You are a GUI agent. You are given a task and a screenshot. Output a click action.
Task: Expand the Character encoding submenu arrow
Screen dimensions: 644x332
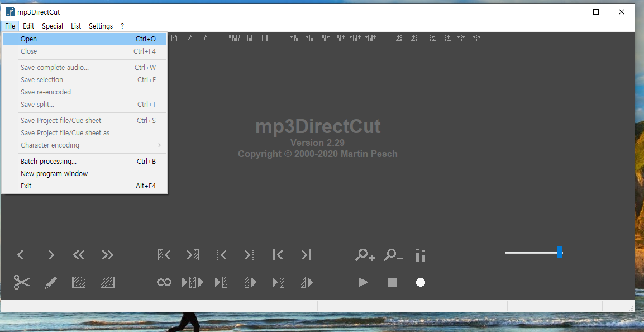pos(159,145)
